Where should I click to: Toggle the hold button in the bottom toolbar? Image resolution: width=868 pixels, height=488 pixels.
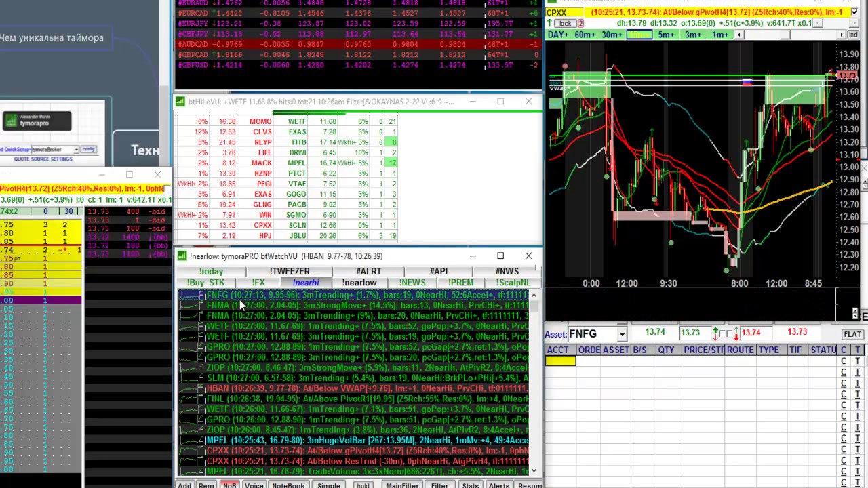coord(363,485)
